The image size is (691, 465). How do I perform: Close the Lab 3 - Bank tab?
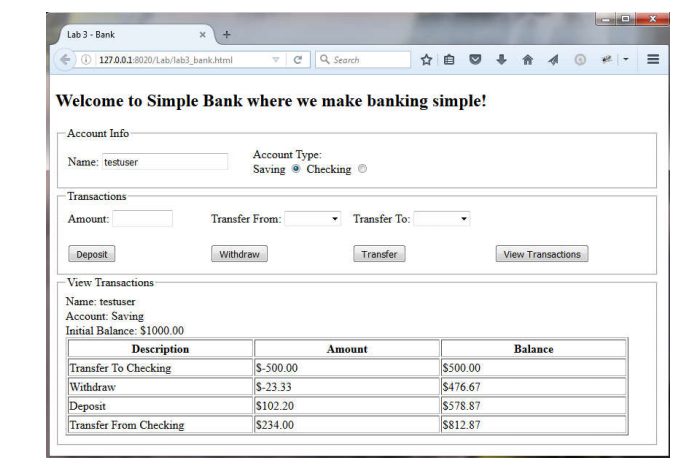pos(202,35)
